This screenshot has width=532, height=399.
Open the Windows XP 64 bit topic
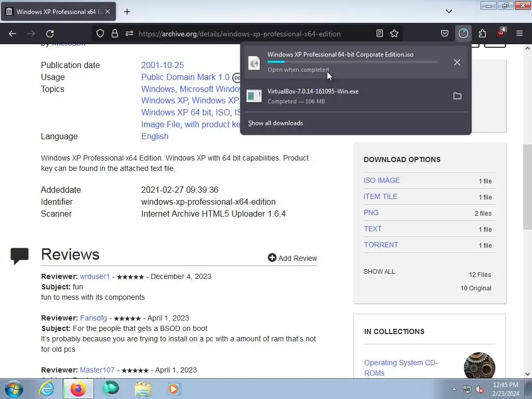tap(176, 112)
